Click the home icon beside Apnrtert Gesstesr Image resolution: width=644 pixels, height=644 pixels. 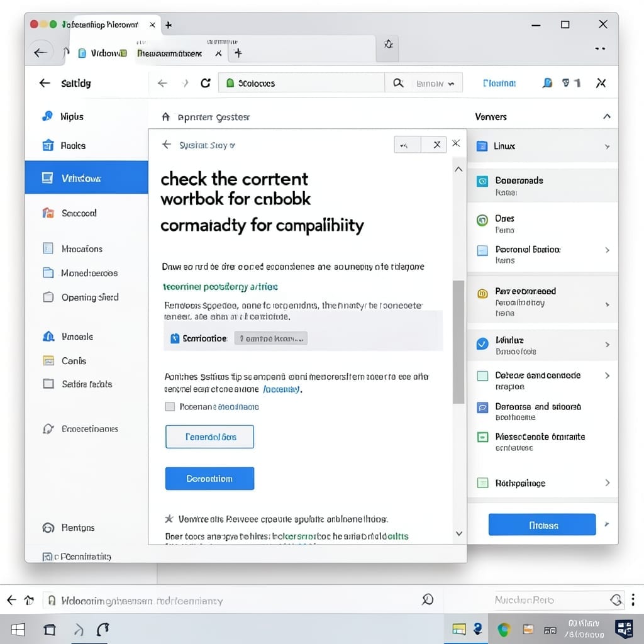[165, 117]
